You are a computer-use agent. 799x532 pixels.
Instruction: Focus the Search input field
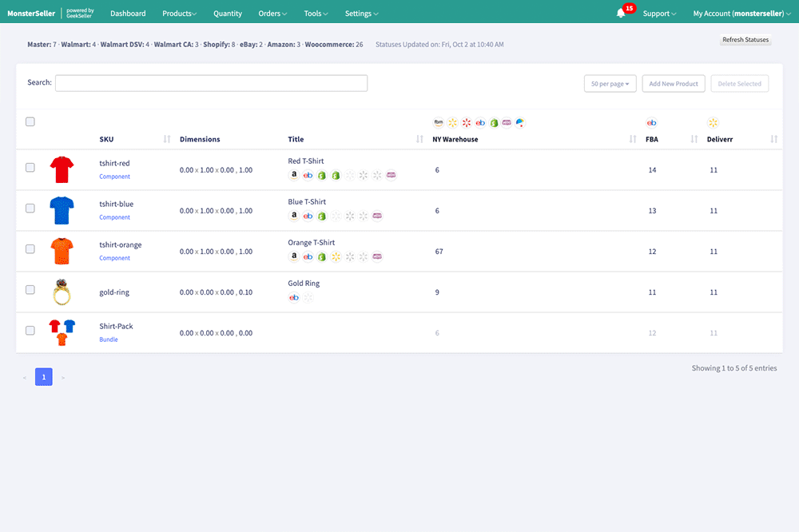(x=211, y=83)
